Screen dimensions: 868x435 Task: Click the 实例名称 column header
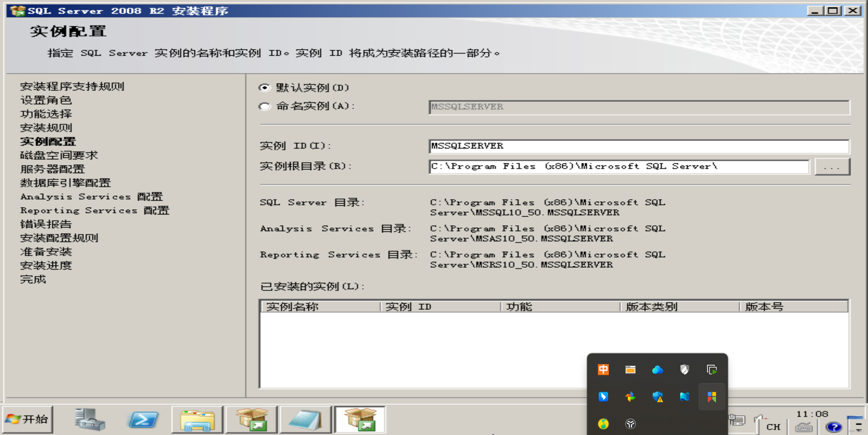click(x=321, y=307)
